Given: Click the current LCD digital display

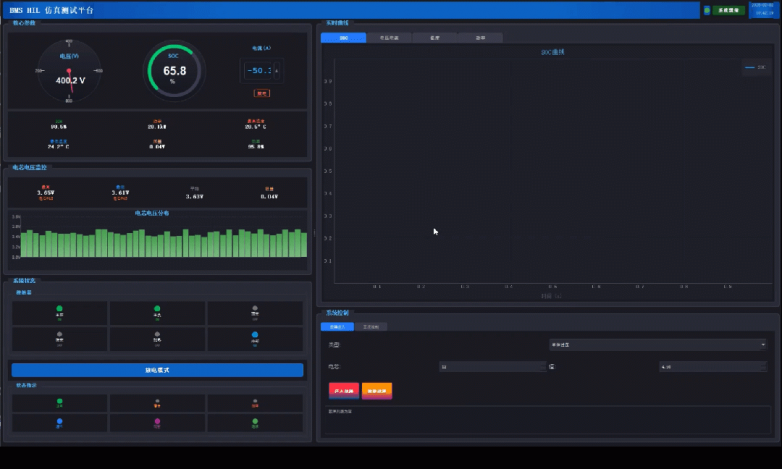Looking at the screenshot, I should [x=261, y=71].
